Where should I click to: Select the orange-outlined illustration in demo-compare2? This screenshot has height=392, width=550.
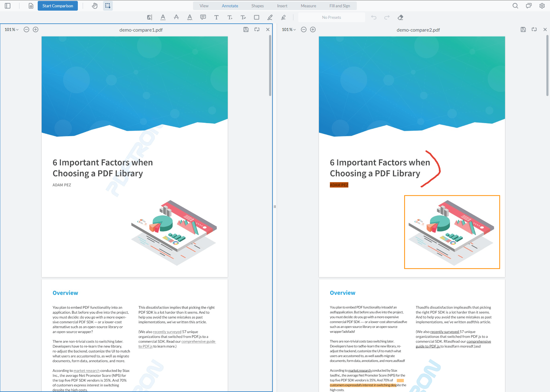[452, 232]
